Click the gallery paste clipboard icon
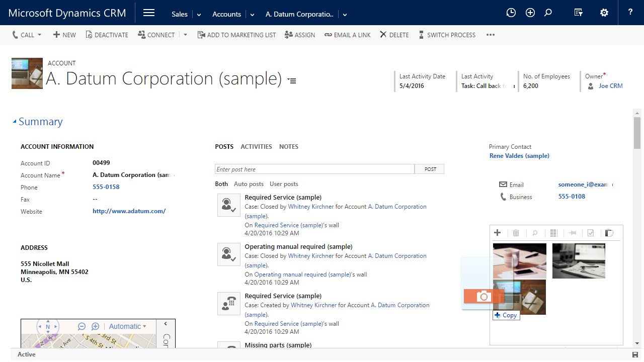The image size is (644, 362). tap(609, 233)
